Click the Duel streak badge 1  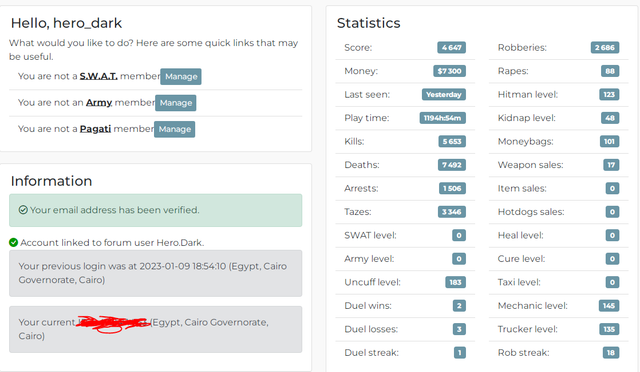coord(460,353)
